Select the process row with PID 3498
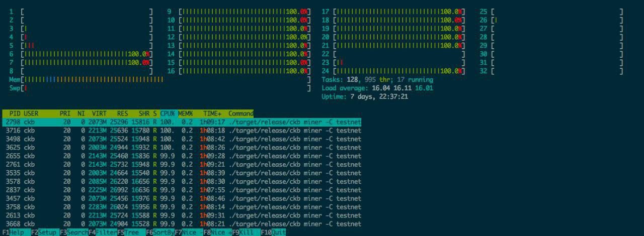This screenshot has height=236, width=644. coord(182,139)
